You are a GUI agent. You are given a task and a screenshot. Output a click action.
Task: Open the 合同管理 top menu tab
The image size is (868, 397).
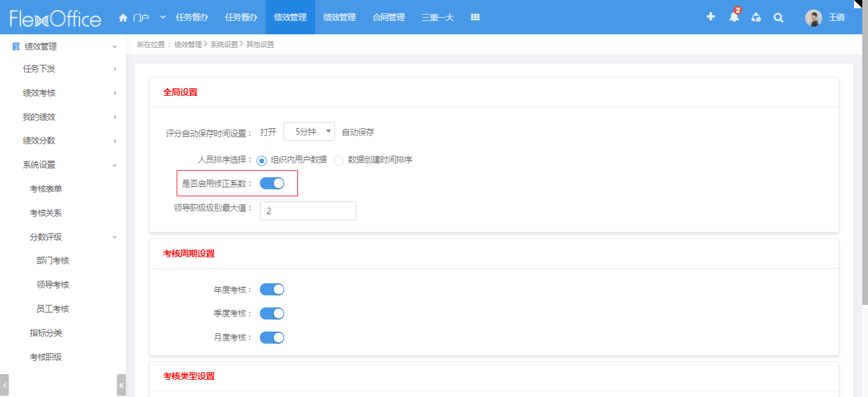click(388, 18)
